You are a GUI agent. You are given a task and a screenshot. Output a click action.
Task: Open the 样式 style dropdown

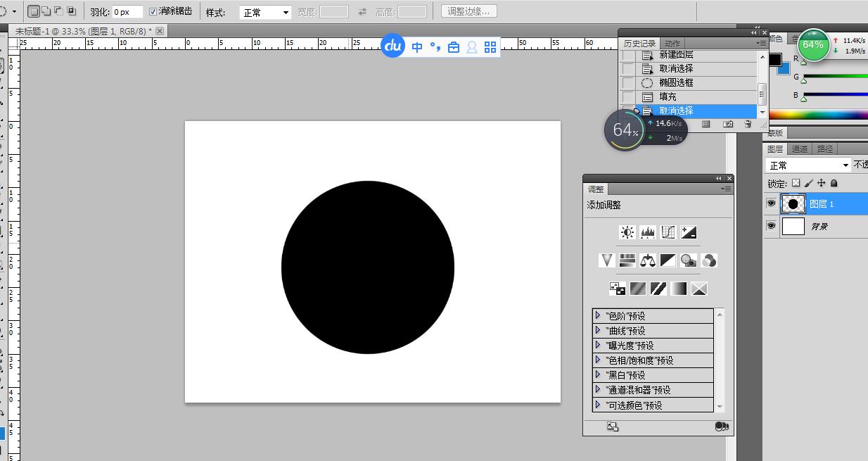[x=265, y=13]
